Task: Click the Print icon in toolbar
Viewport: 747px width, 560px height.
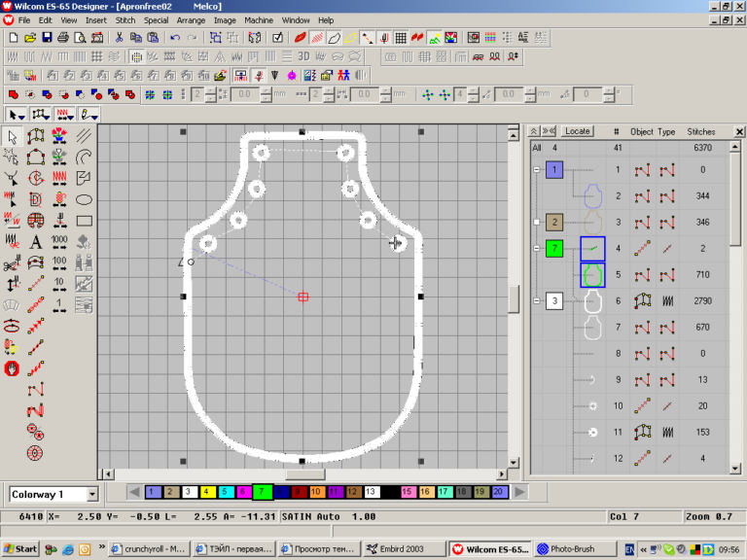Action: pyautogui.click(x=63, y=38)
